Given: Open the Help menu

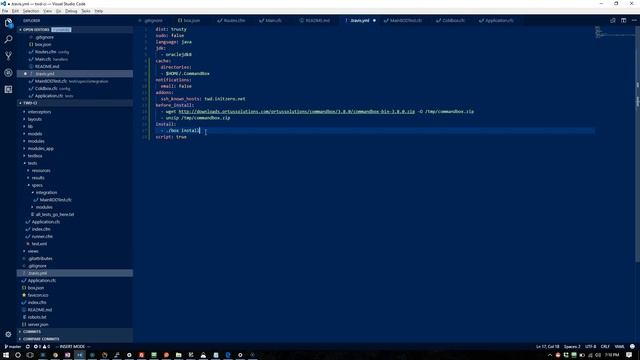Looking at the screenshot, I should tap(99, 11).
